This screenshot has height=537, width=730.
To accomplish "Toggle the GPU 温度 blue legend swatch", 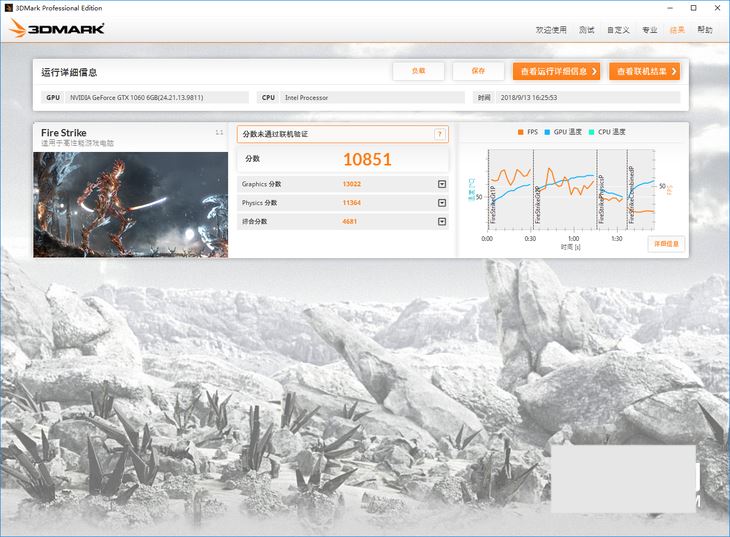I will pyautogui.click(x=547, y=132).
